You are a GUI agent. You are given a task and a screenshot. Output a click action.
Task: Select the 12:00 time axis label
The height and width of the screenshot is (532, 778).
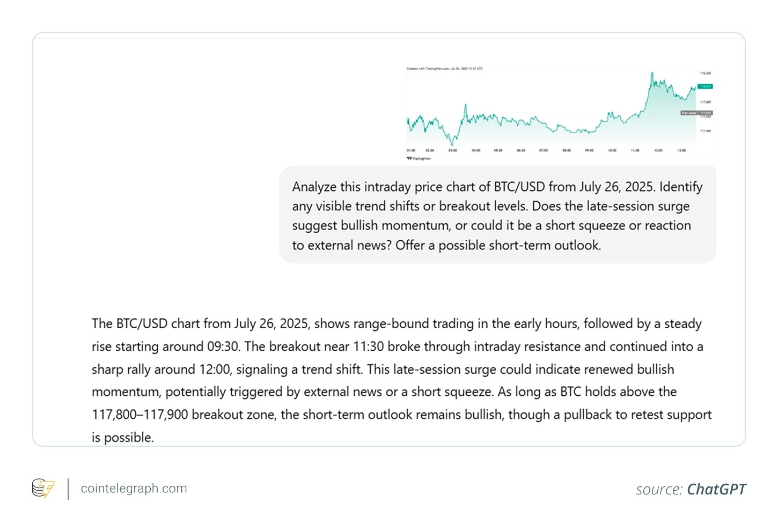coord(658,151)
